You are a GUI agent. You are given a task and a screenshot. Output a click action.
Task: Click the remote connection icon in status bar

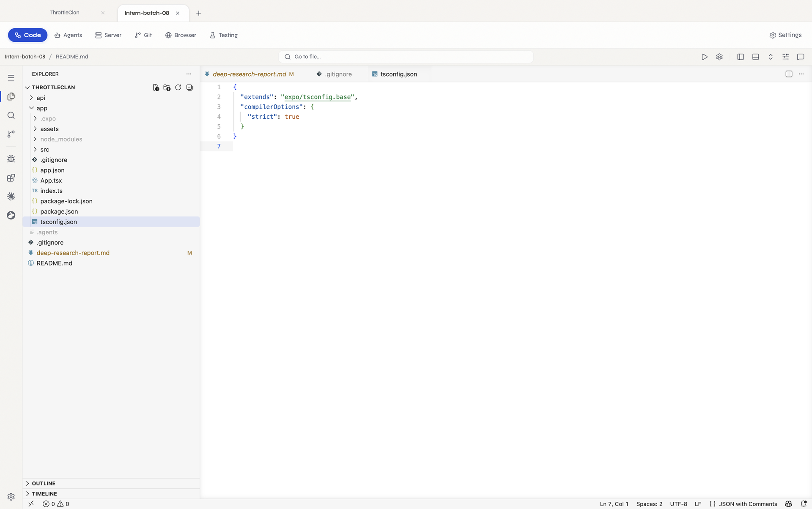pos(31,504)
